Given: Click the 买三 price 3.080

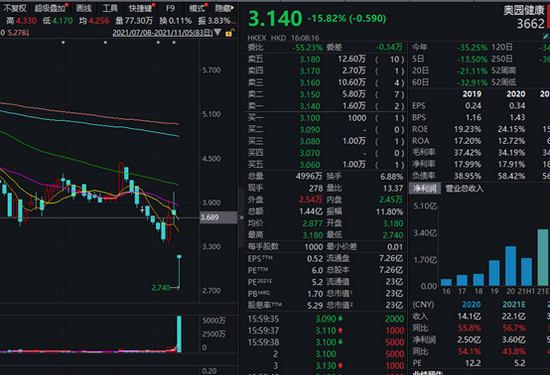Looking at the screenshot, I should pos(310,141).
